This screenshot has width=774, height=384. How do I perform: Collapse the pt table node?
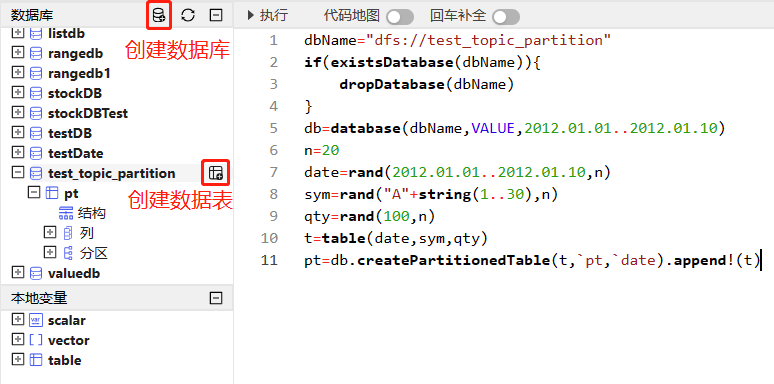point(34,192)
